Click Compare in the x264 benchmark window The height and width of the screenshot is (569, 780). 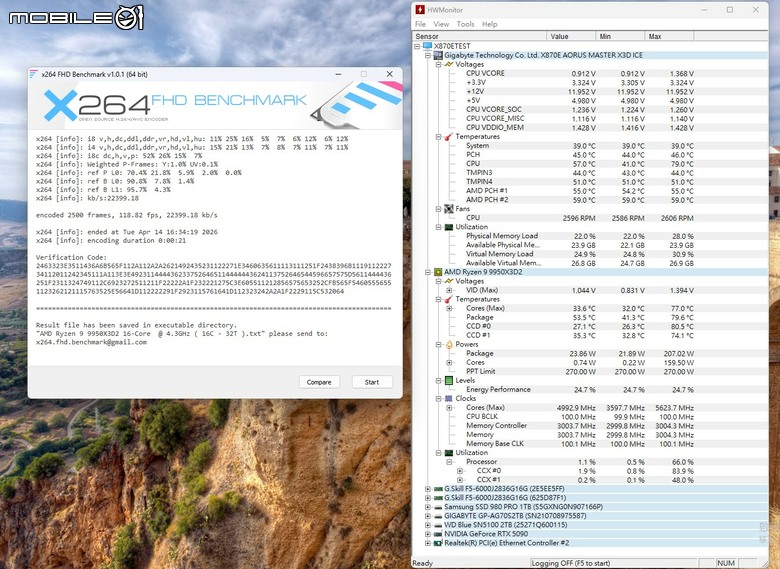coord(319,382)
